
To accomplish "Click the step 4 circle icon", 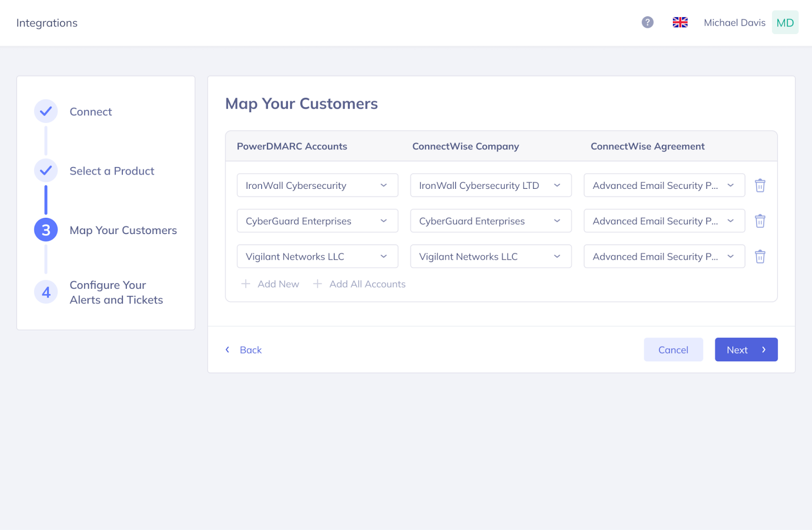I will [46, 292].
